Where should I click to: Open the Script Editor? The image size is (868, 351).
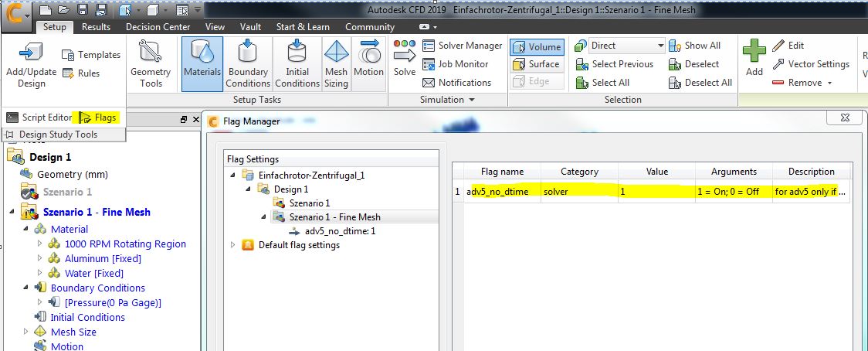pyautogui.click(x=39, y=117)
